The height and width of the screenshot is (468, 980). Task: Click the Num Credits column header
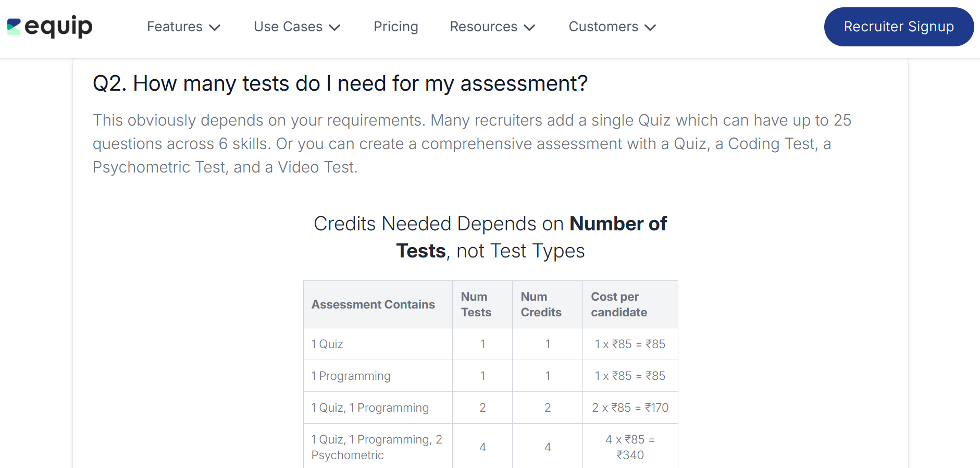[x=548, y=304]
